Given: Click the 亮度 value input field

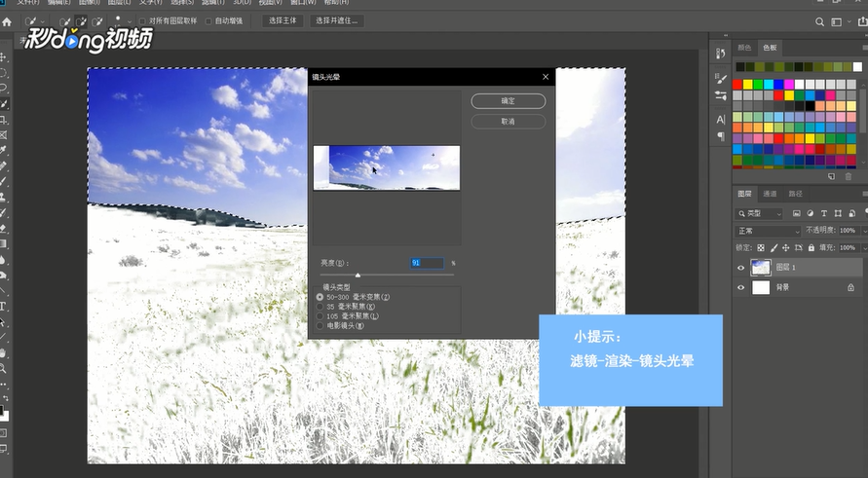Looking at the screenshot, I should [x=427, y=264].
